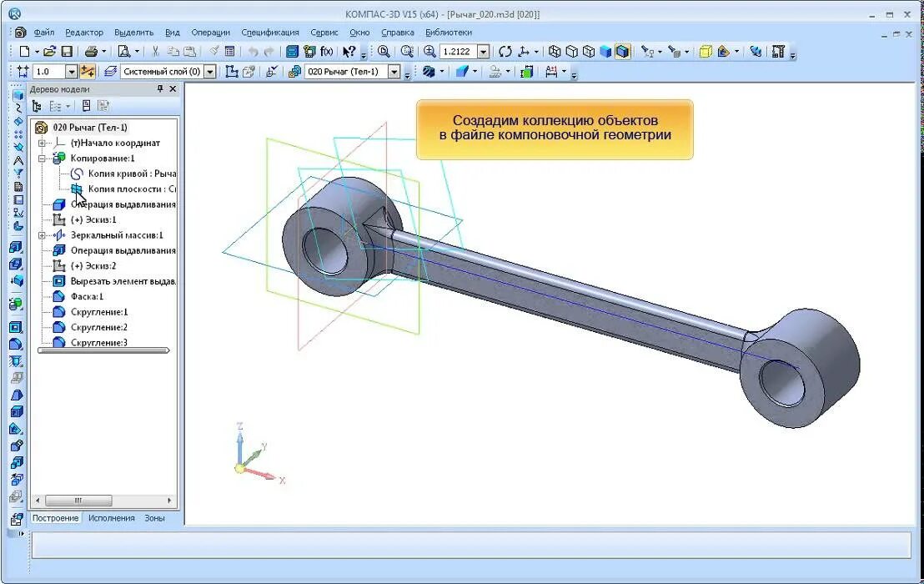Viewport: 924px width, 584px height.
Task: Open the Файл menu
Action: (44, 33)
